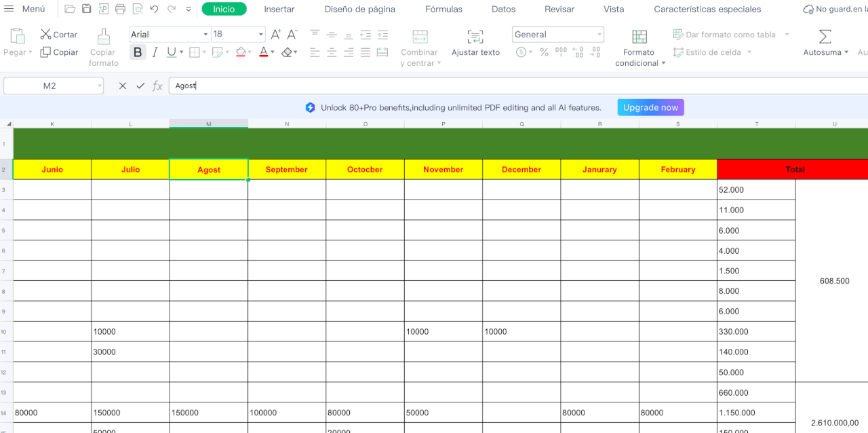Undo the last action
Screen dimensions: 868x433
[x=154, y=10]
